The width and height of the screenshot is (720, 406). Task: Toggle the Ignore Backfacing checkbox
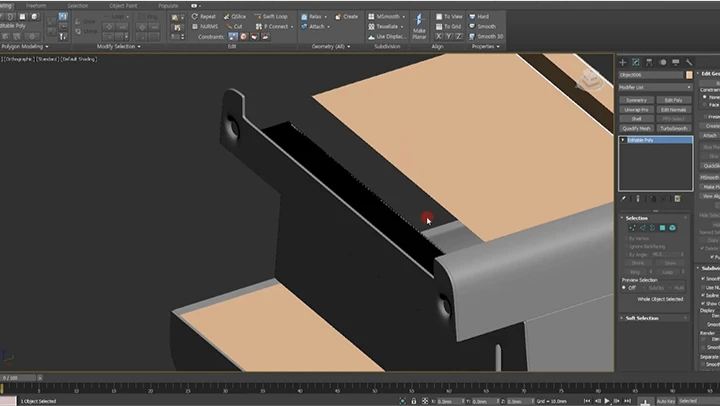click(626, 247)
